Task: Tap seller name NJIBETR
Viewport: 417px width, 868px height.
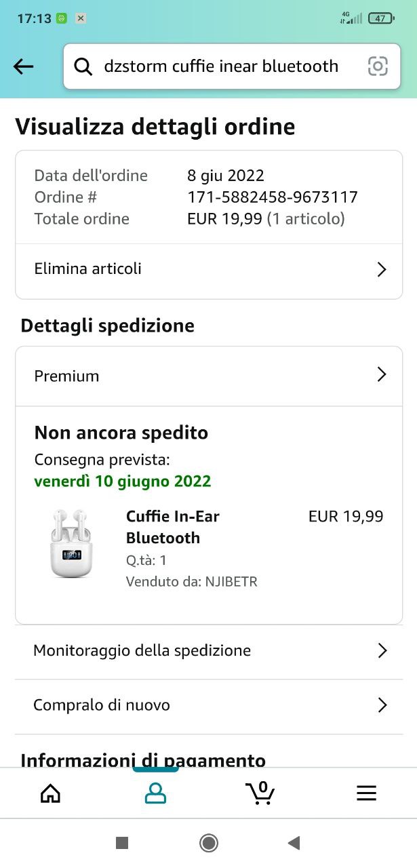Action: pyautogui.click(x=231, y=582)
